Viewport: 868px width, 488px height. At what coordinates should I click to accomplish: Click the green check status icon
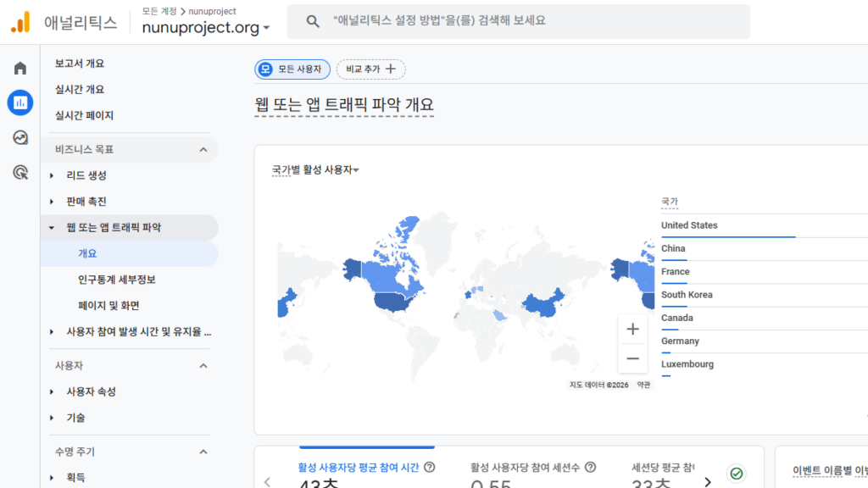tap(737, 474)
